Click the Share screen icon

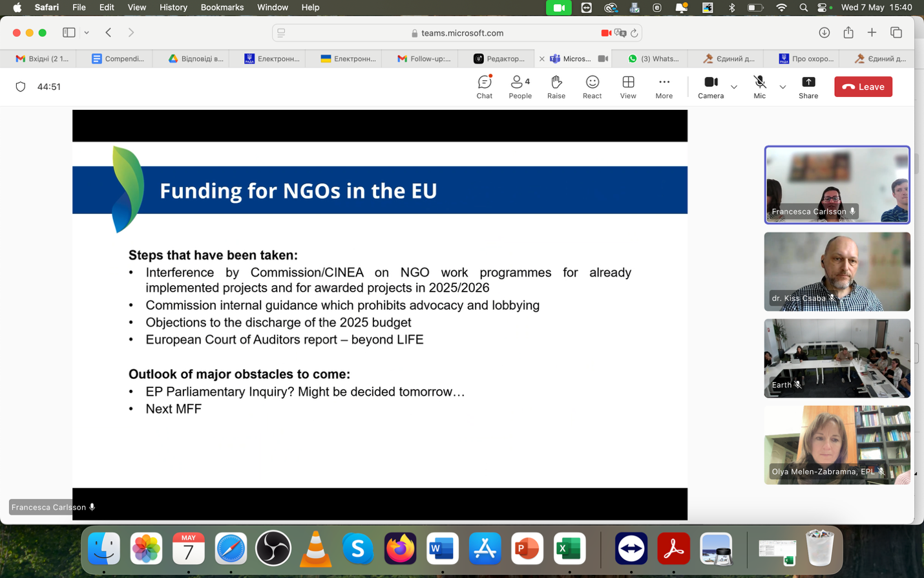808,87
